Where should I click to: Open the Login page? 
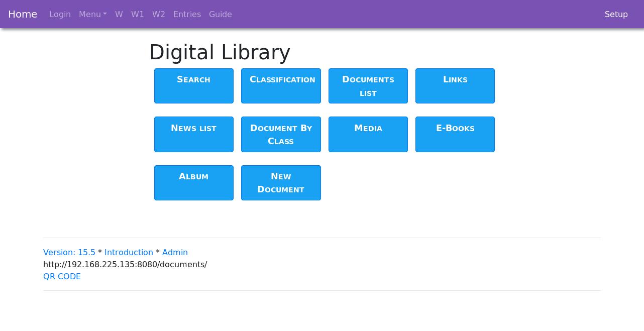pos(60,14)
